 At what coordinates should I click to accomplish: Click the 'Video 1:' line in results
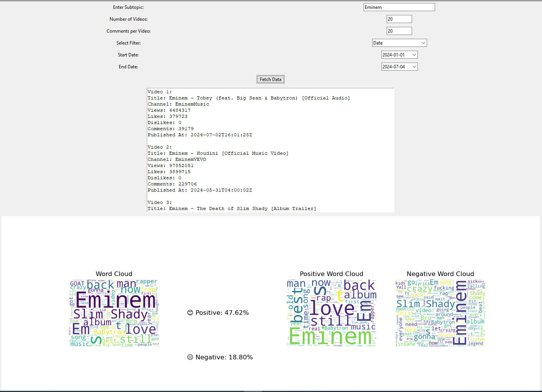160,92
